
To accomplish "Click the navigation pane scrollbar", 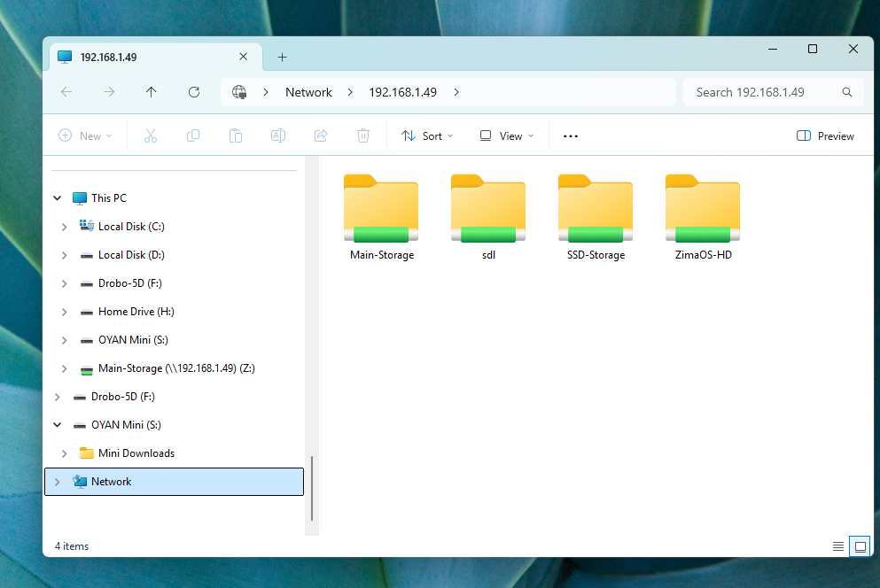I will tap(311, 488).
